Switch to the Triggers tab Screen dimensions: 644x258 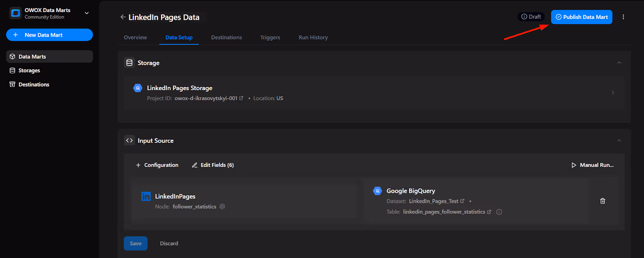pos(270,37)
